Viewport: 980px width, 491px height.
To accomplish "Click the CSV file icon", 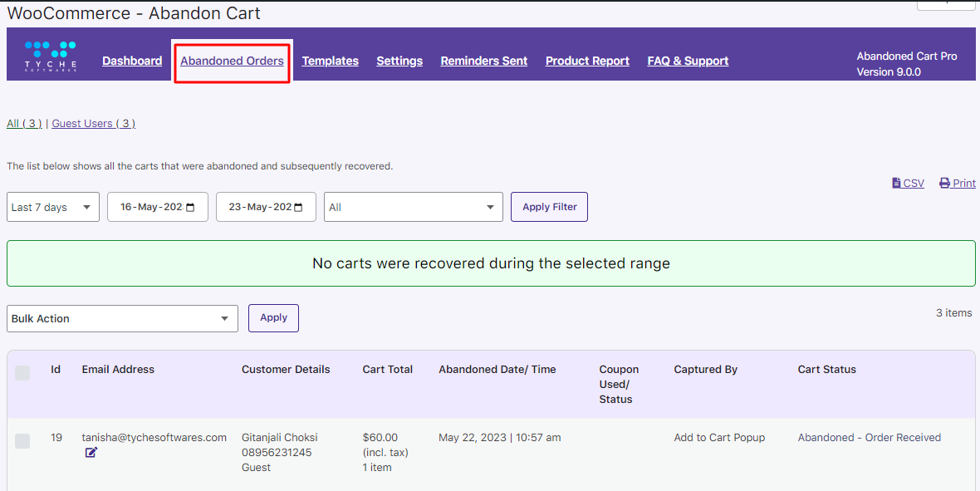I will 896,184.
